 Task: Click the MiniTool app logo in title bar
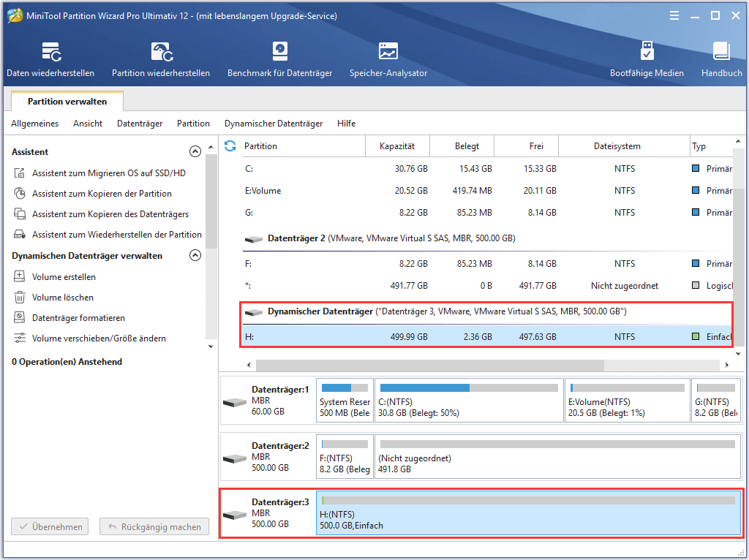click(x=15, y=15)
